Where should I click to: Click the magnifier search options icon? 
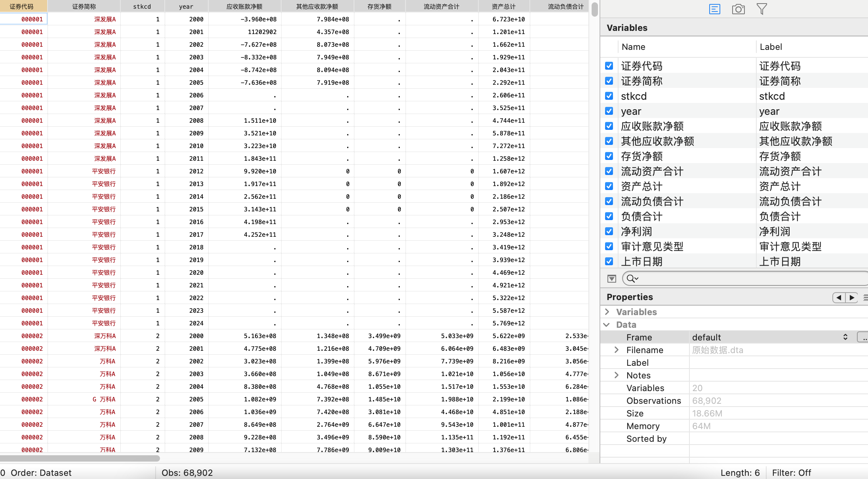632,279
